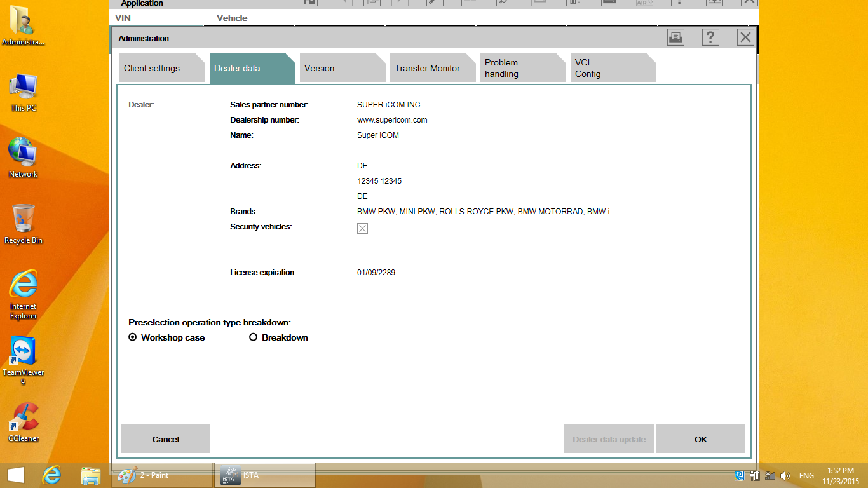
Task: Confirm with the OK button
Action: pyautogui.click(x=700, y=439)
